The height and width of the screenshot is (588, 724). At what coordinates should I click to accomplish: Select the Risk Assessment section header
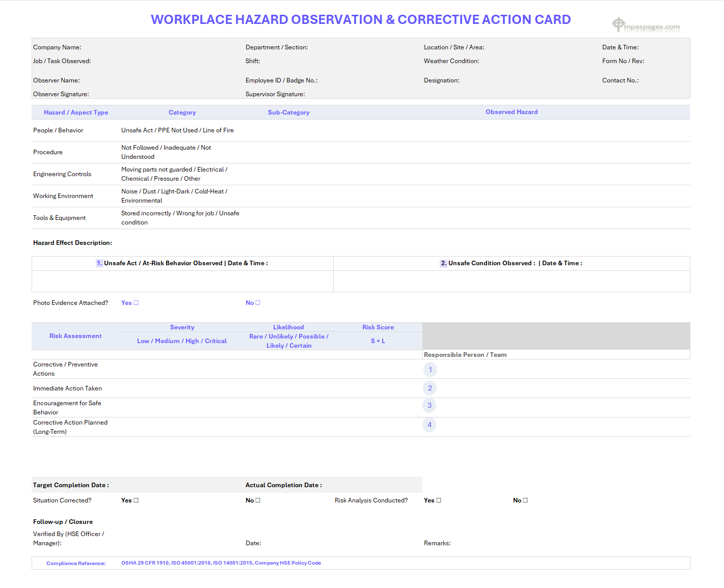click(75, 336)
